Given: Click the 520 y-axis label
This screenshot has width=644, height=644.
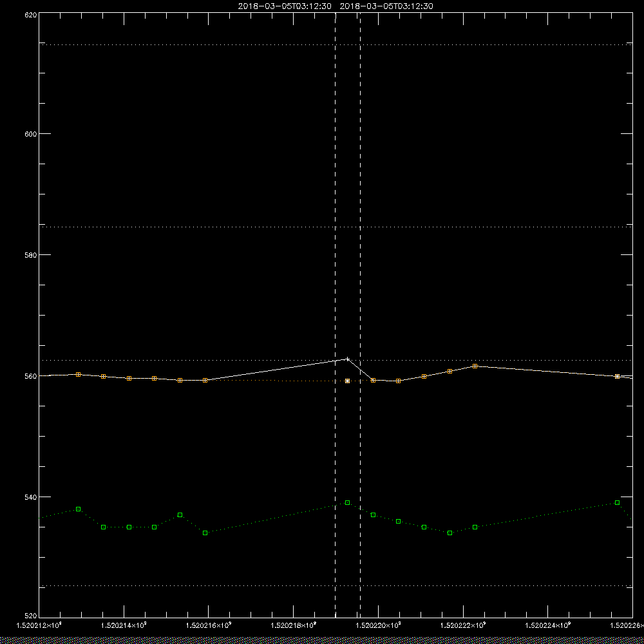Looking at the screenshot, I should (x=31, y=616).
